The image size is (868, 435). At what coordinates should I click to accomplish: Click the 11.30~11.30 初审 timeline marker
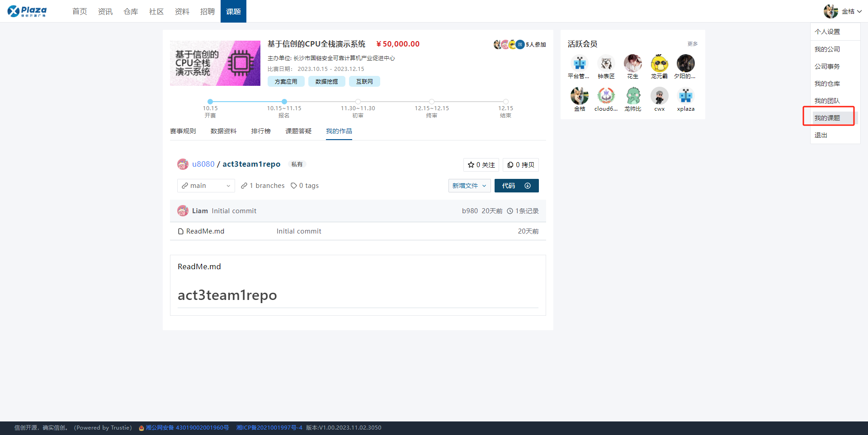[x=358, y=102]
